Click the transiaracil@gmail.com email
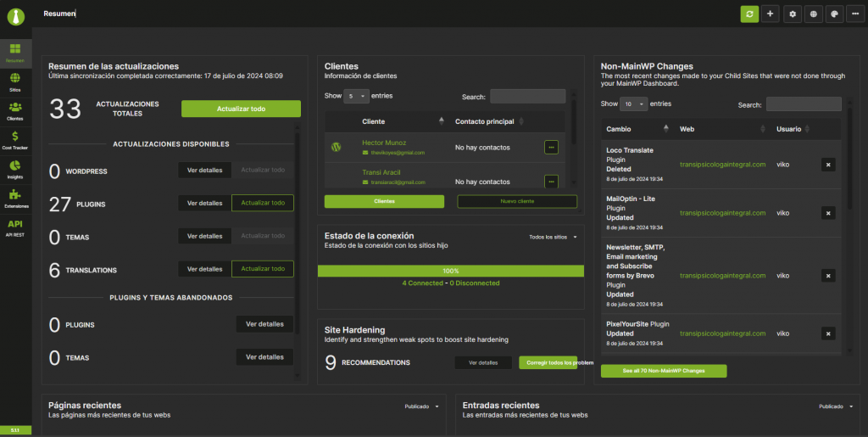This screenshot has height=437, width=868. click(398, 182)
